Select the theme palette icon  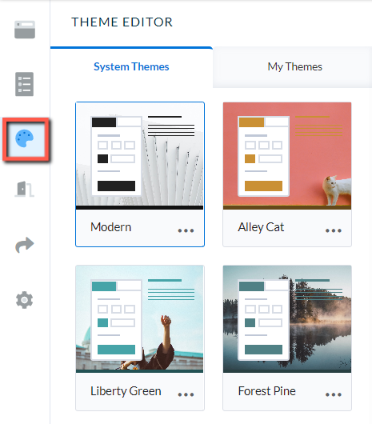pyautogui.click(x=25, y=139)
